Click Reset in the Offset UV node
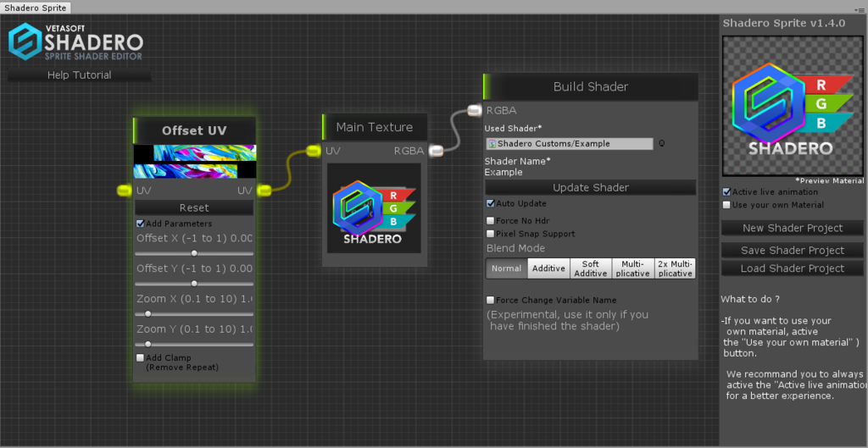 point(194,208)
